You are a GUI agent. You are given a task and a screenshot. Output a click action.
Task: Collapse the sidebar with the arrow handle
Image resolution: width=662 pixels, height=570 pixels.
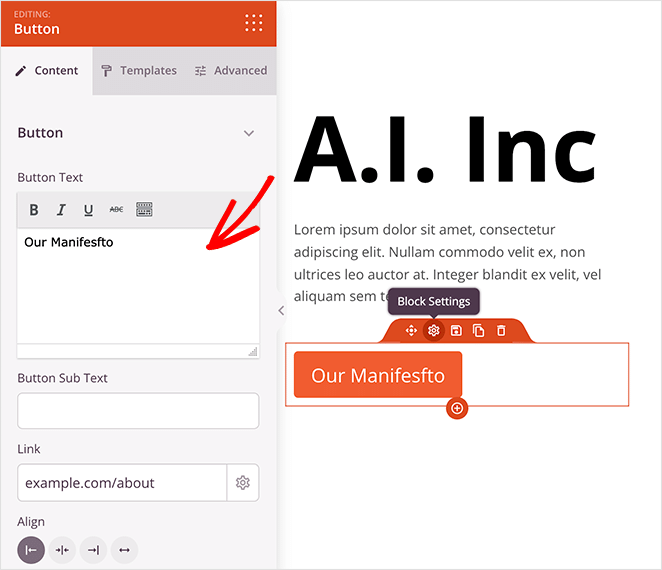pyautogui.click(x=281, y=311)
